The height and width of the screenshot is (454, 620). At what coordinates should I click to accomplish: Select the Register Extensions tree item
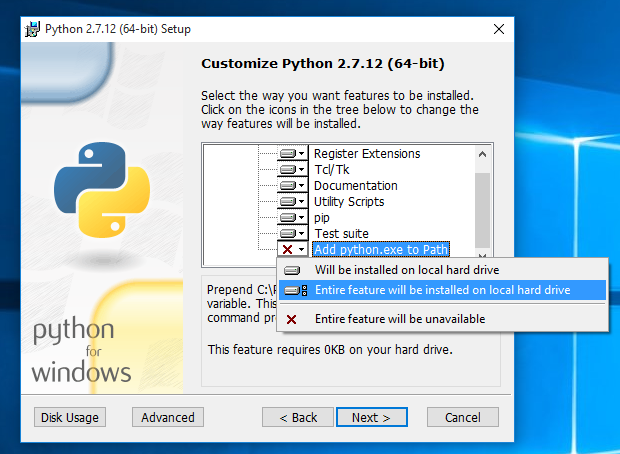(367, 153)
